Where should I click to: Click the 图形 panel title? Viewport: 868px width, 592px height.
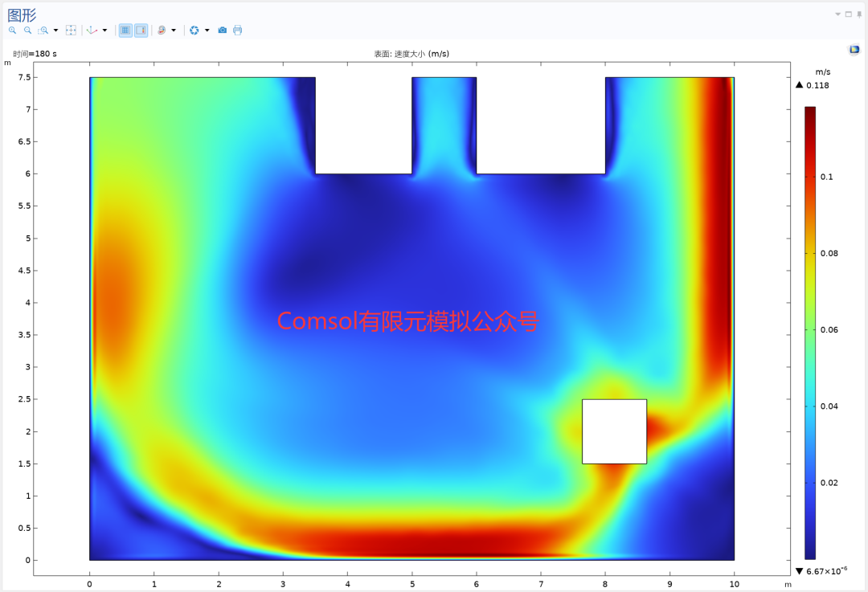click(22, 15)
